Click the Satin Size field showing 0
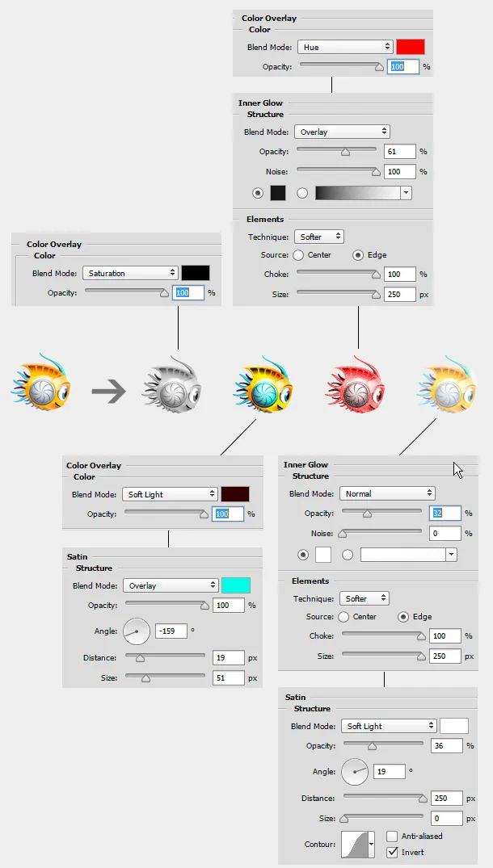 pos(446,818)
